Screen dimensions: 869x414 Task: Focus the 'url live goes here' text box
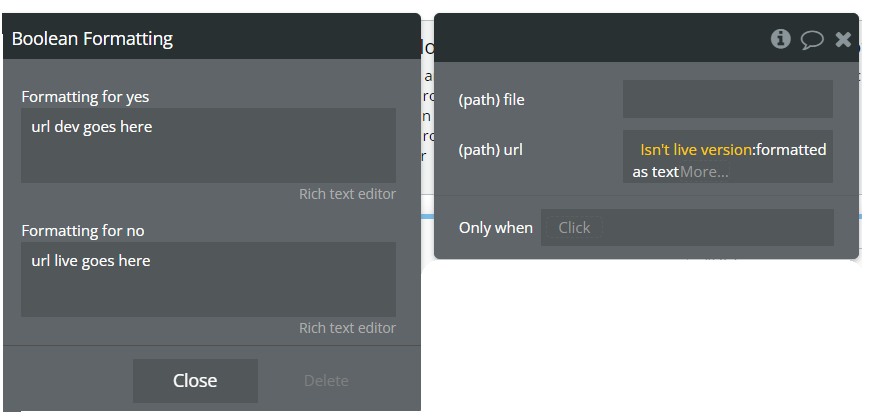pyautogui.click(x=208, y=279)
